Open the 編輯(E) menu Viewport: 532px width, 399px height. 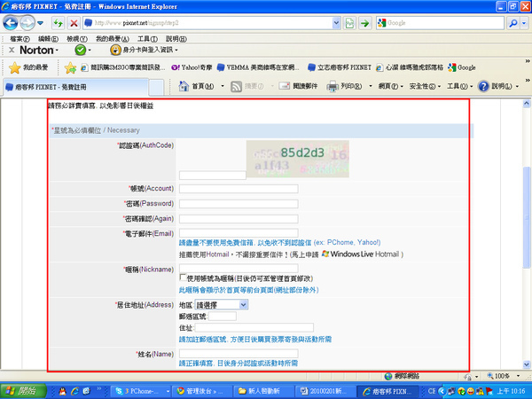(x=48, y=39)
